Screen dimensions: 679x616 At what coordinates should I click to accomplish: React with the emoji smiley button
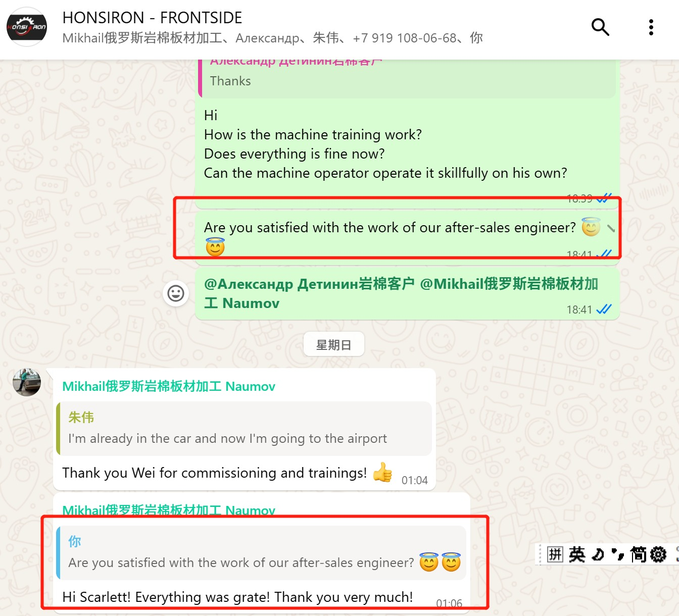coord(176,293)
